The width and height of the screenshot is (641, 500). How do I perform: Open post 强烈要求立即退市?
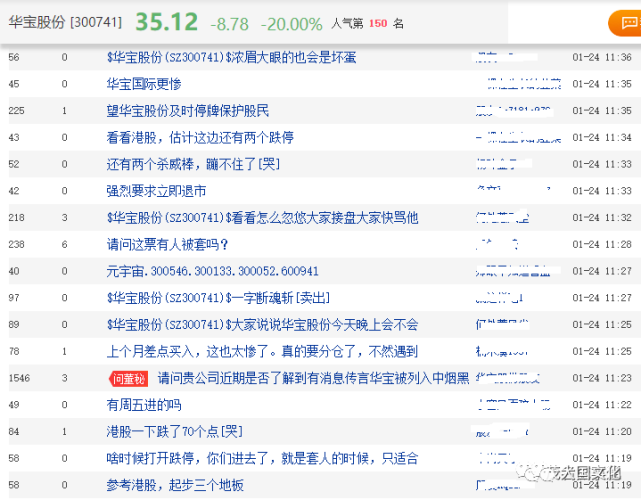[x=156, y=191]
